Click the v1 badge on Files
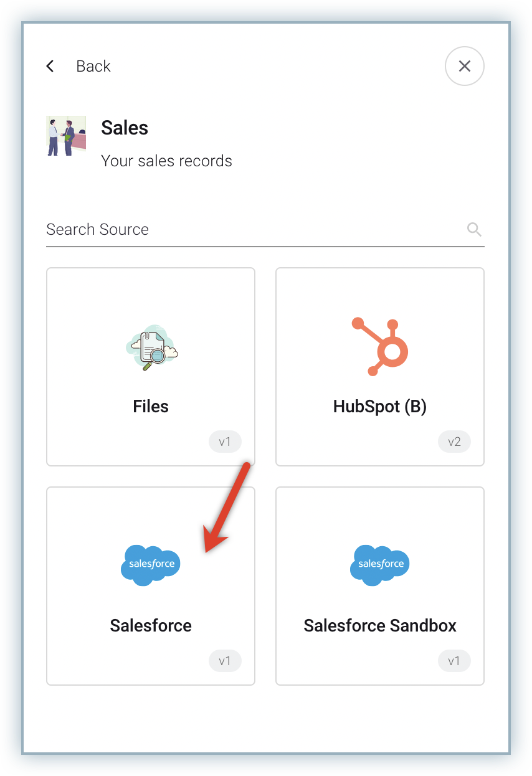The height and width of the screenshot is (776, 532). [x=225, y=442]
